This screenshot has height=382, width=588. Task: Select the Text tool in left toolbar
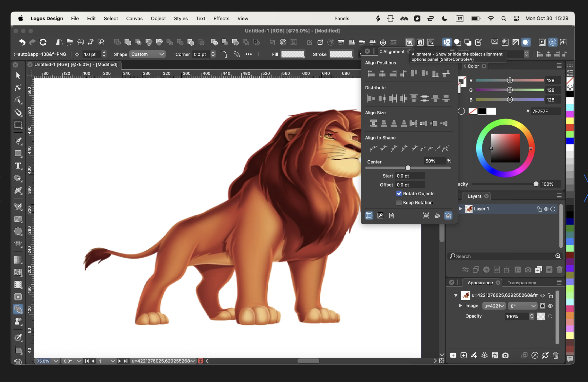[18, 166]
